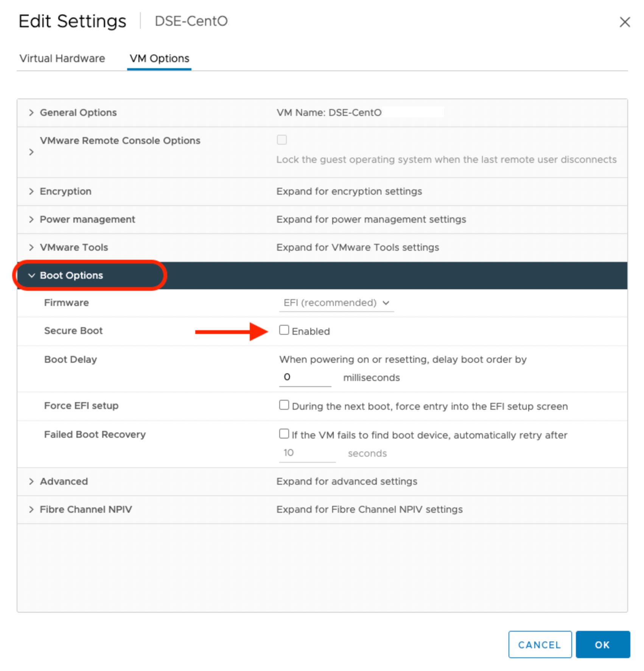Click the Boot Delay milliseconds field
The width and height of the screenshot is (644, 671).
coord(305,377)
